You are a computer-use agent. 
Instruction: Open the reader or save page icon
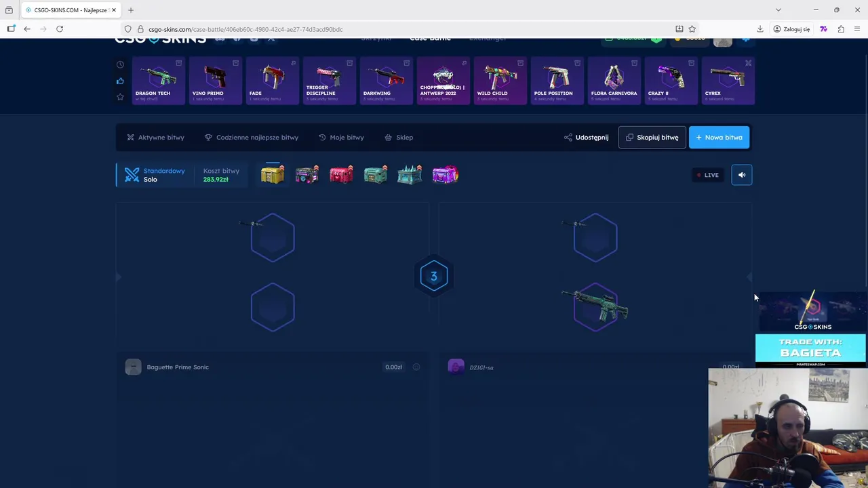click(679, 29)
